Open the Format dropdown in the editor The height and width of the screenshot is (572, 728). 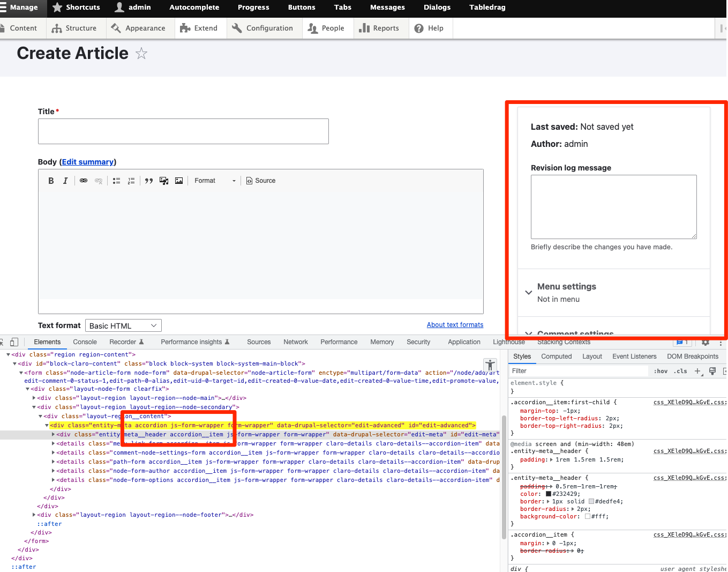pyautogui.click(x=214, y=181)
